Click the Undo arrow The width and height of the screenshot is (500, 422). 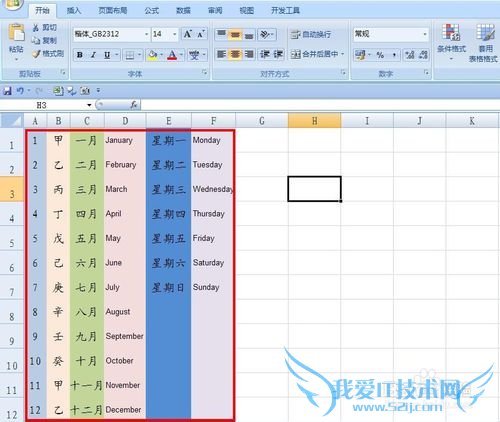20,90
